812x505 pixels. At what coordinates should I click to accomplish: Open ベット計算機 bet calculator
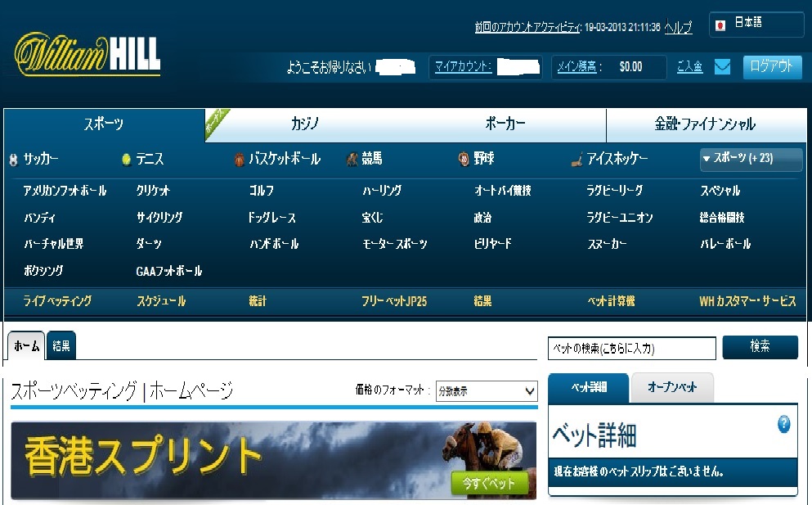611,301
